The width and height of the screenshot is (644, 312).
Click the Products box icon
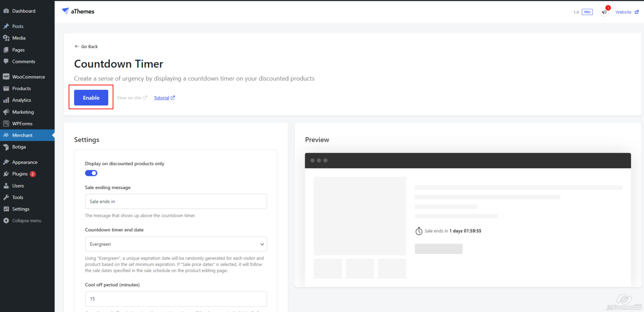click(6, 88)
